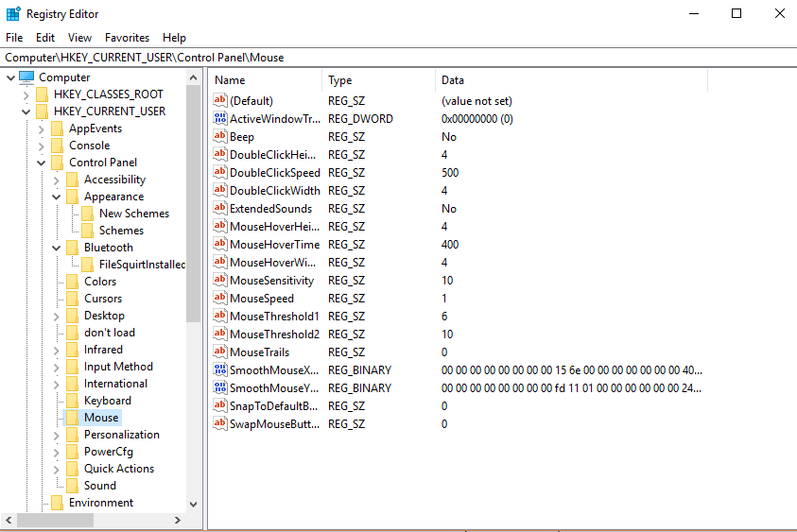
Task: Click the HKEY_CLASSES_ROOT folder icon
Action: click(x=43, y=94)
